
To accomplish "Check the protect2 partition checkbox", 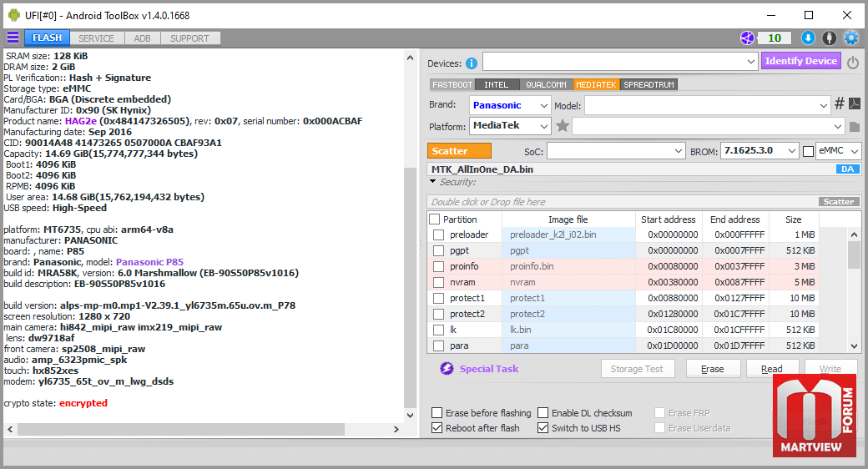I will tap(438, 314).
